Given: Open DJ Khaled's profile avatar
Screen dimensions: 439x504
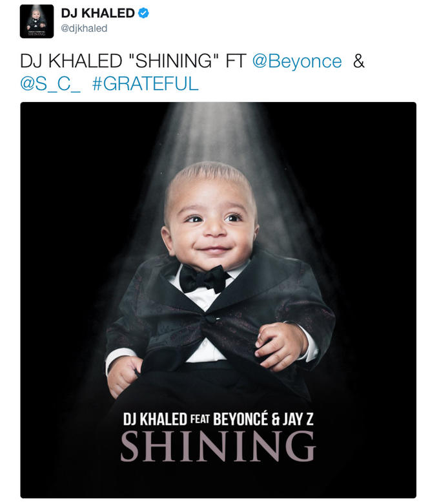Looking at the screenshot, I should click(x=37, y=21).
